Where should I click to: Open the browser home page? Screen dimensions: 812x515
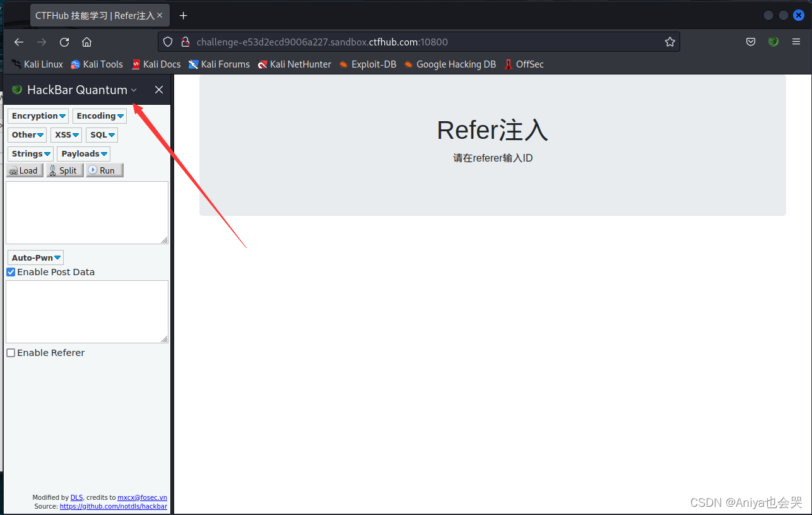[87, 42]
